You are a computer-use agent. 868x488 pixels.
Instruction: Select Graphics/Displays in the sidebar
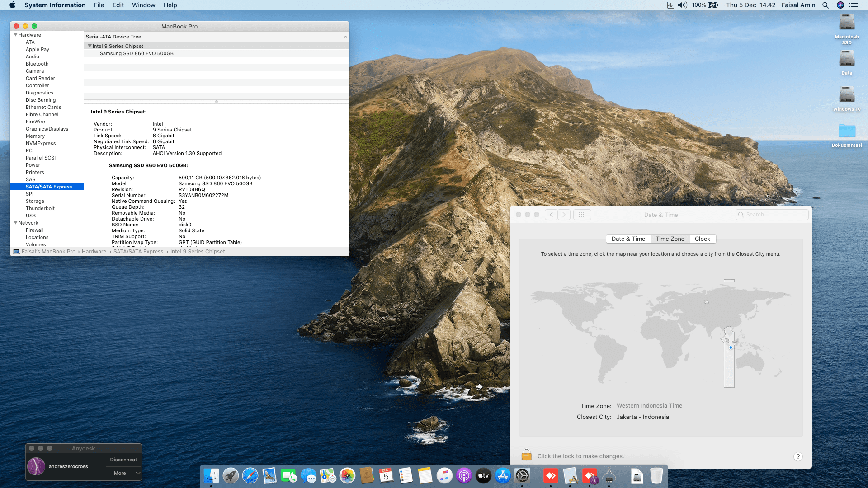tap(47, 129)
